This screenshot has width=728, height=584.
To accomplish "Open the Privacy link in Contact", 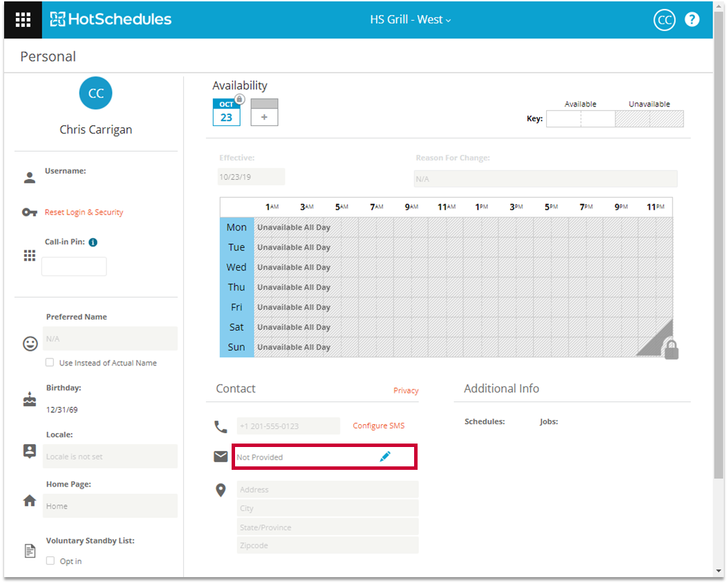I will coord(406,390).
